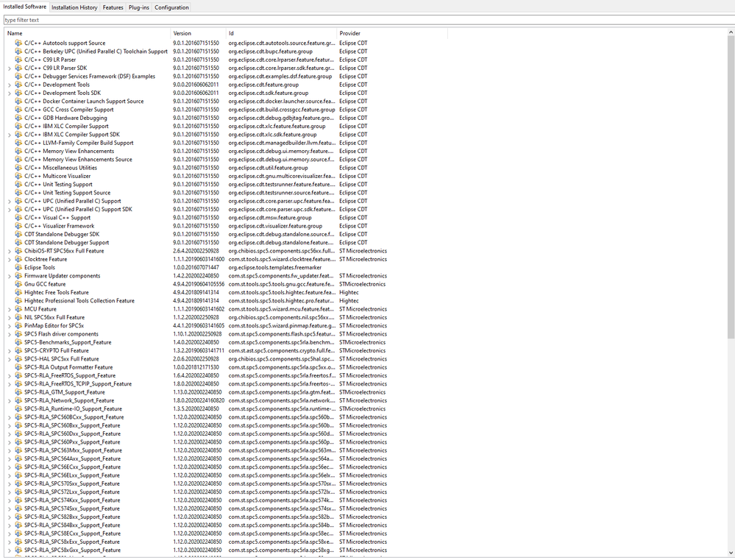The height and width of the screenshot is (560, 735).
Task: Click the C/C++ Miscellaneous Utilities feature icon
Action: pos(18,168)
